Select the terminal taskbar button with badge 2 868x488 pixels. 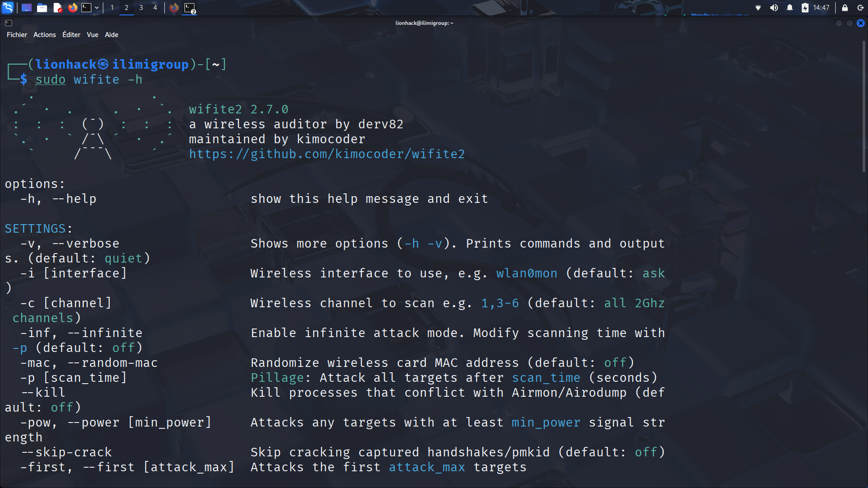189,8
